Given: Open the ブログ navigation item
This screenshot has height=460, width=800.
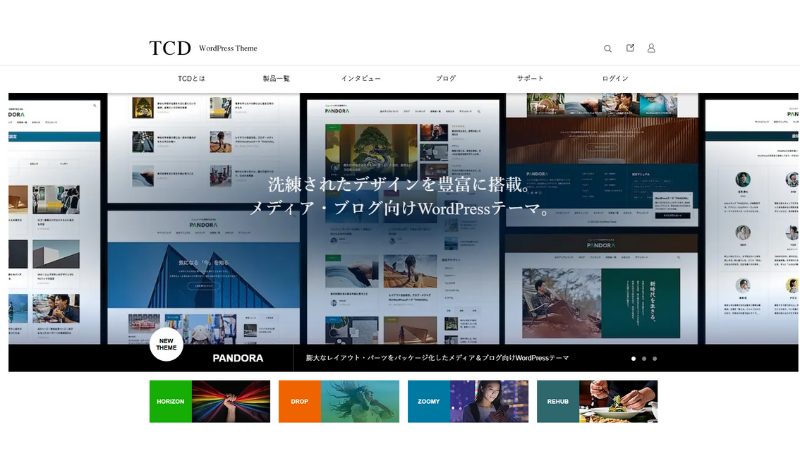Looking at the screenshot, I should pyautogui.click(x=446, y=78).
